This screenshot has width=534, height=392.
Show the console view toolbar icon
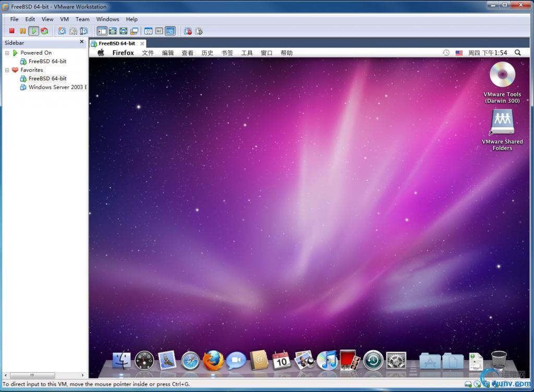pos(171,31)
